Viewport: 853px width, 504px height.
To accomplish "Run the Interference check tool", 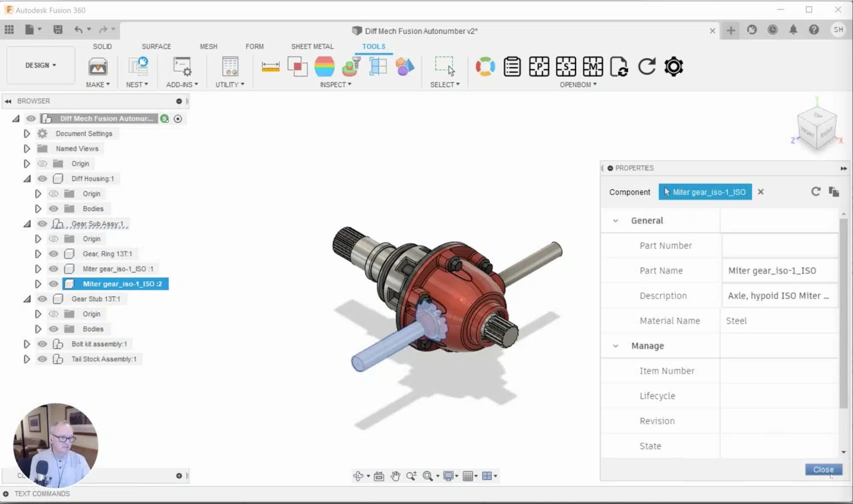I will click(x=297, y=67).
